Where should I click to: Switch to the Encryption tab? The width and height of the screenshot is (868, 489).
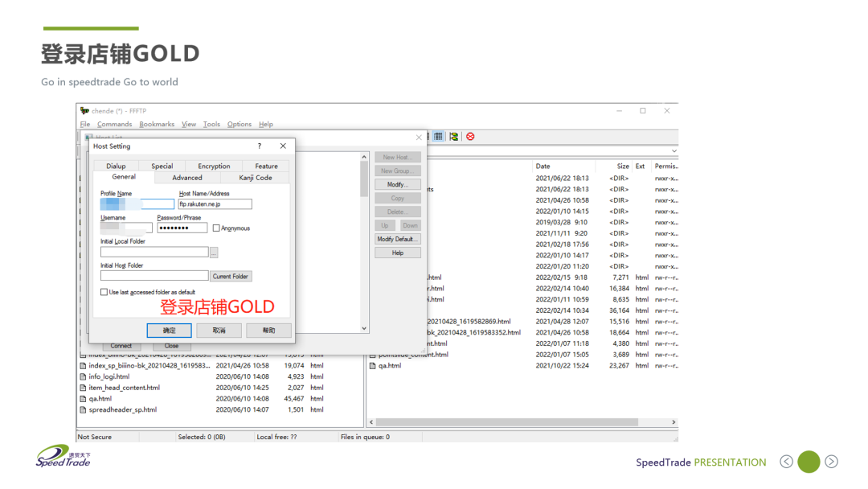click(214, 166)
